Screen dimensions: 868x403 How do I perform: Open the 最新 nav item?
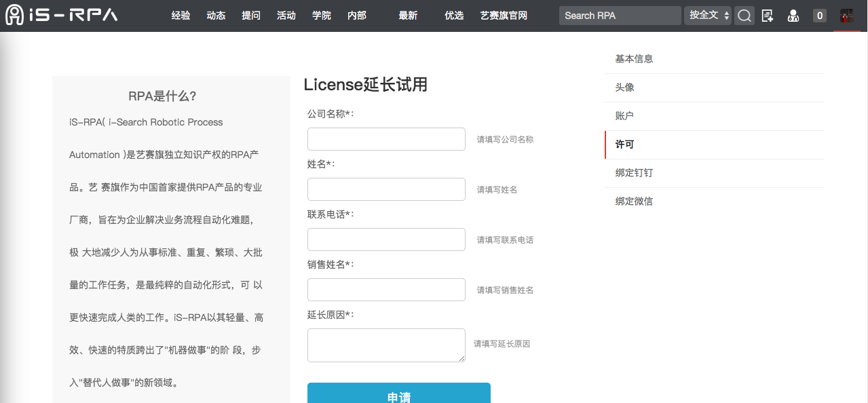tap(408, 15)
